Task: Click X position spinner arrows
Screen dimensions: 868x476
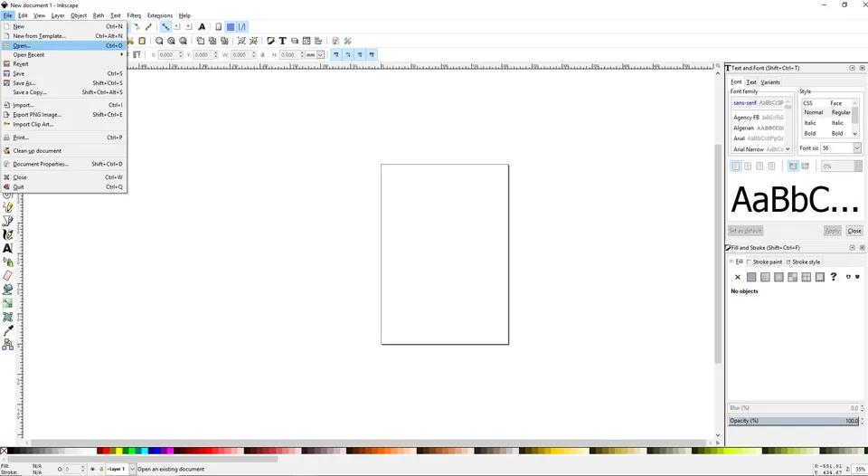Action: [x=181, y=55]
